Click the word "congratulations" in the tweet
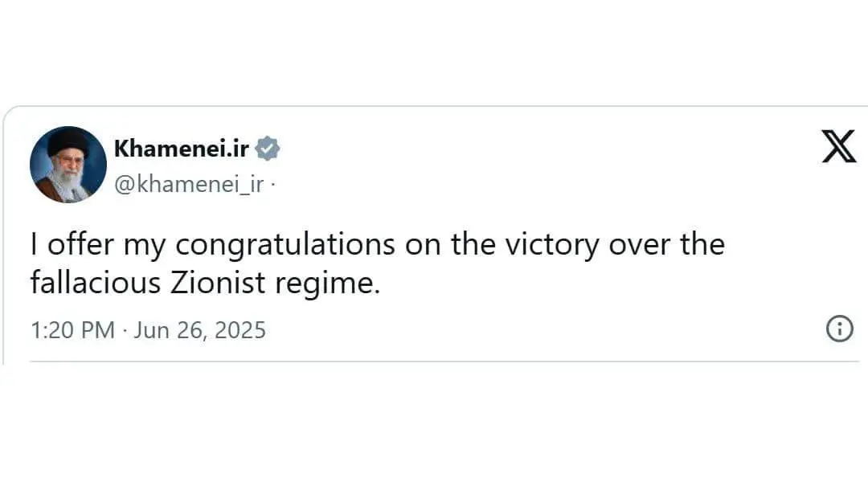 click(x=285, y=245)
